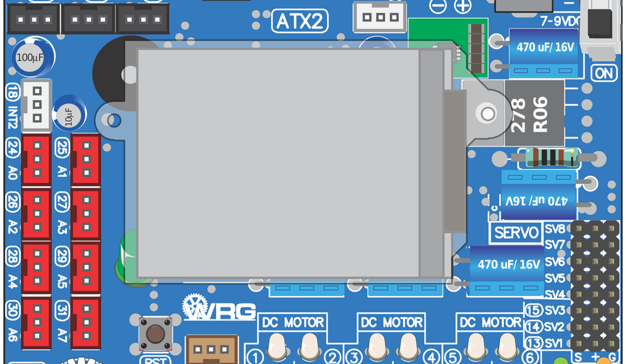Select the red A7 connector, port 31

click(x=86, y=323)
